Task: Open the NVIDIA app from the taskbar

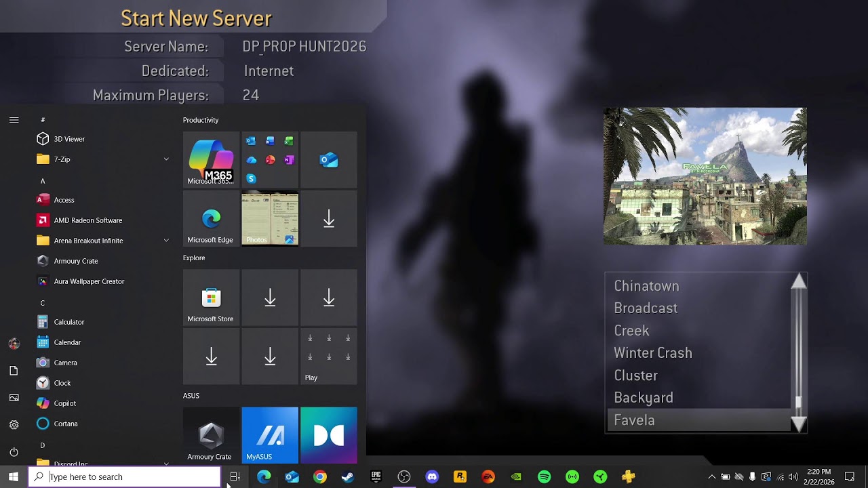Action: coord(516,476)
